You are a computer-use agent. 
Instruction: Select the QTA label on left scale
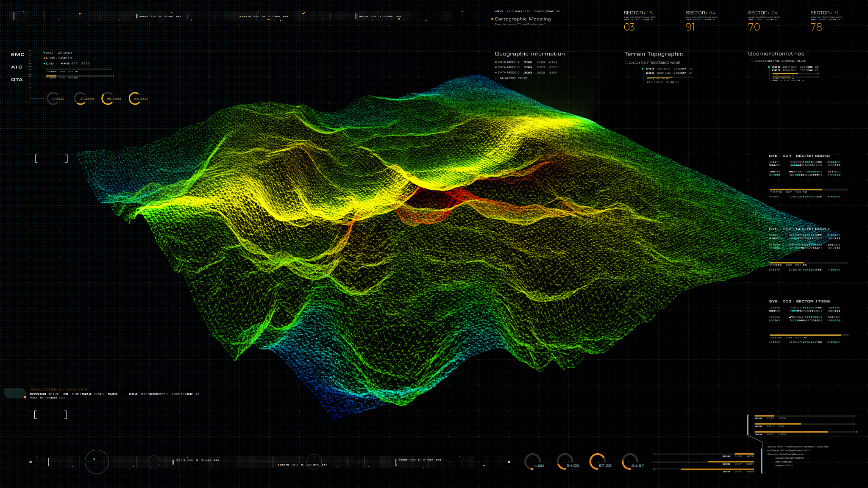(x=17, y=80)
